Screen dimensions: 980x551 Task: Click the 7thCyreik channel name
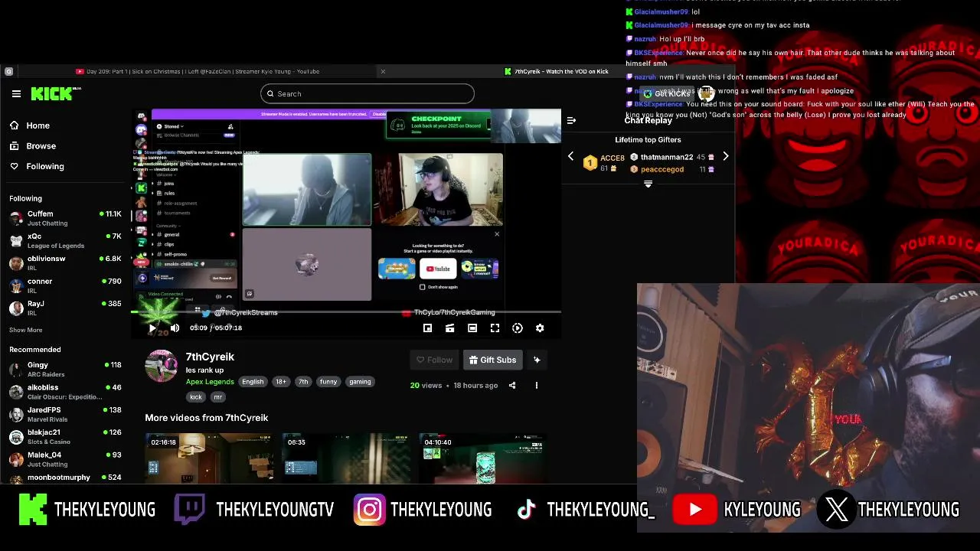click(x=210, y=357)
